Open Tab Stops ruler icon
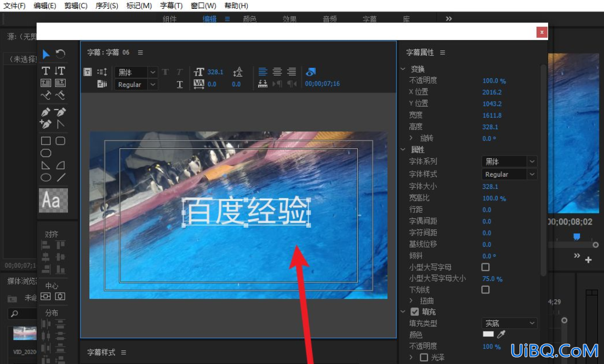Viewport: 604px width, 364px height. tap(263, 84)
